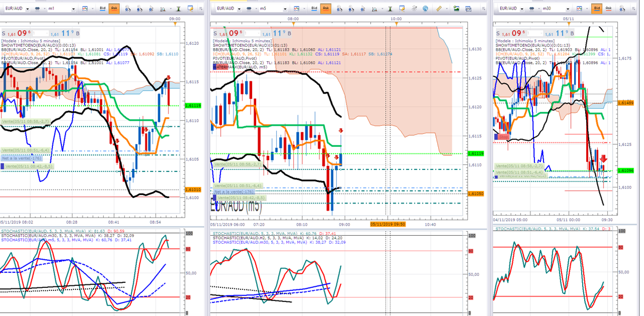The width and height of the screenshot is (644, 316).
Task: Expand the ruler tool dropdown arrow
Action: coord(447,9)
